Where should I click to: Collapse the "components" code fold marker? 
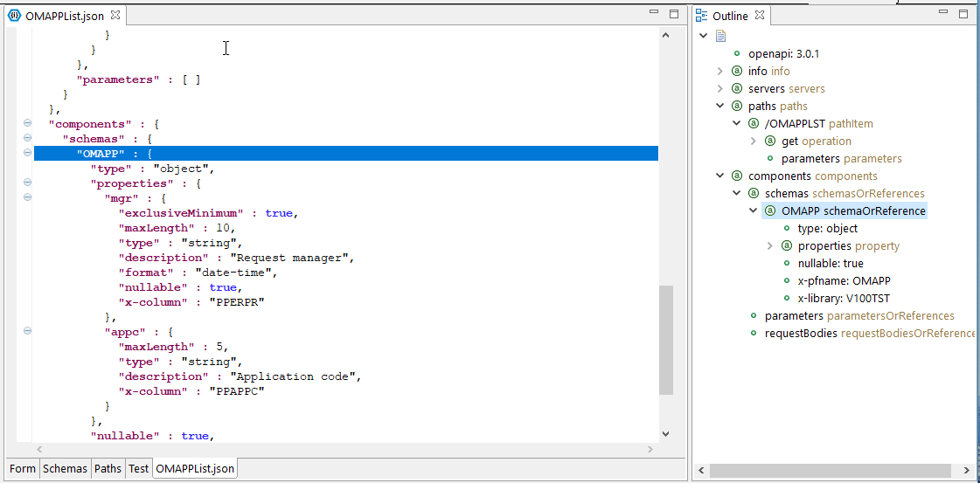(27, 124)
